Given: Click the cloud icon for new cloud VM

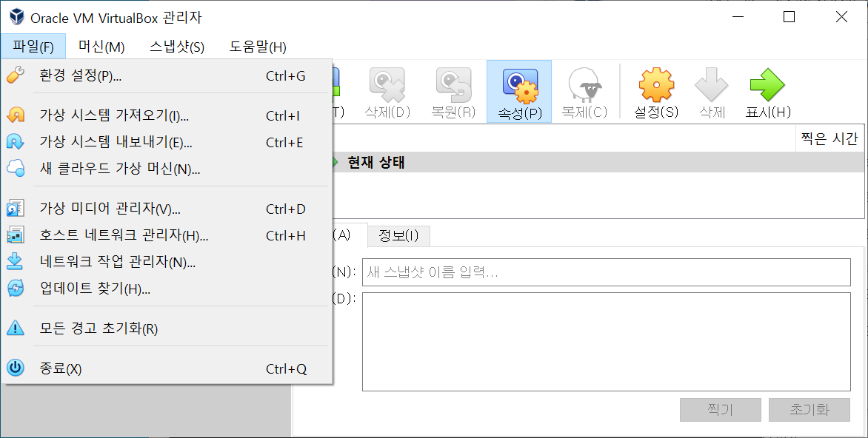Looking at the screenshot, I should [16, 168].
